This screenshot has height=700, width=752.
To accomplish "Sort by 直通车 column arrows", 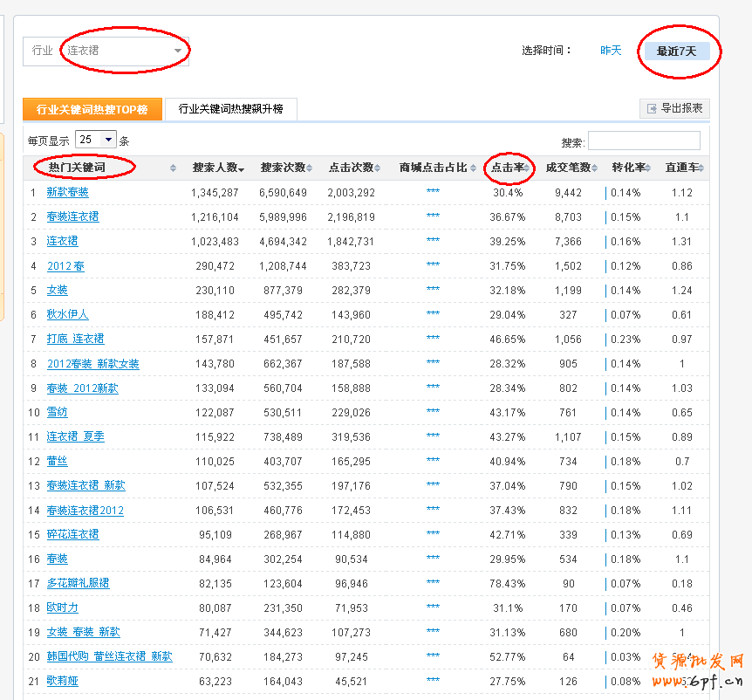I will click(701, 168).
